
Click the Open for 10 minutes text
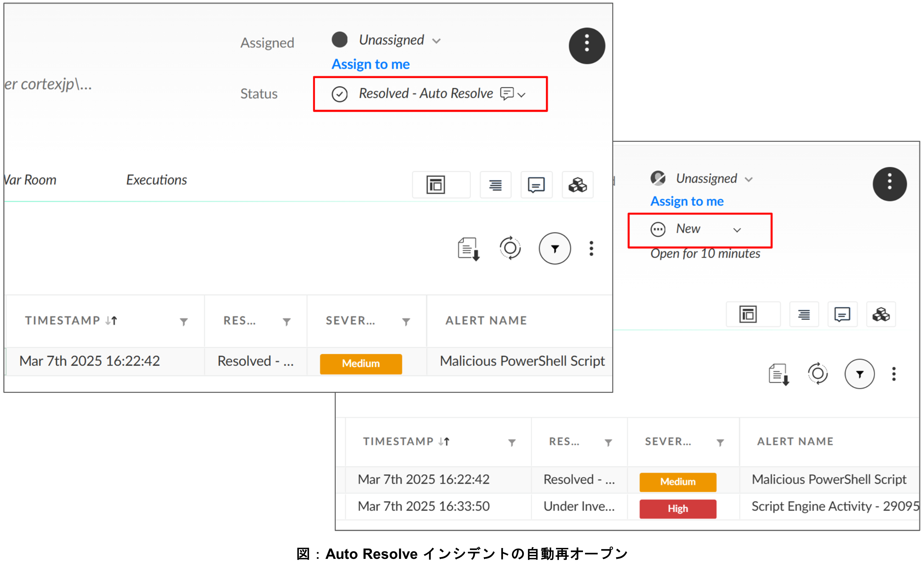(x=705, y=254)
